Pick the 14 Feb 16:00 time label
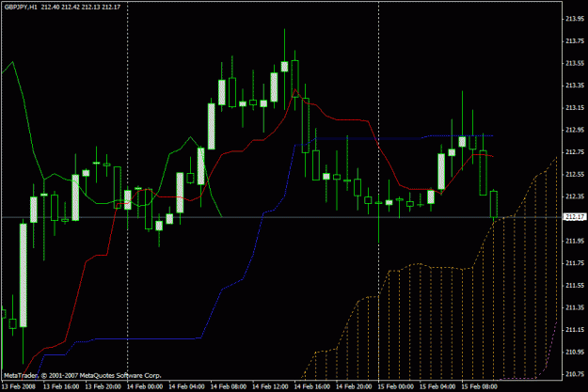The height and width of the screenshot is (392, 588). point(312,386)
